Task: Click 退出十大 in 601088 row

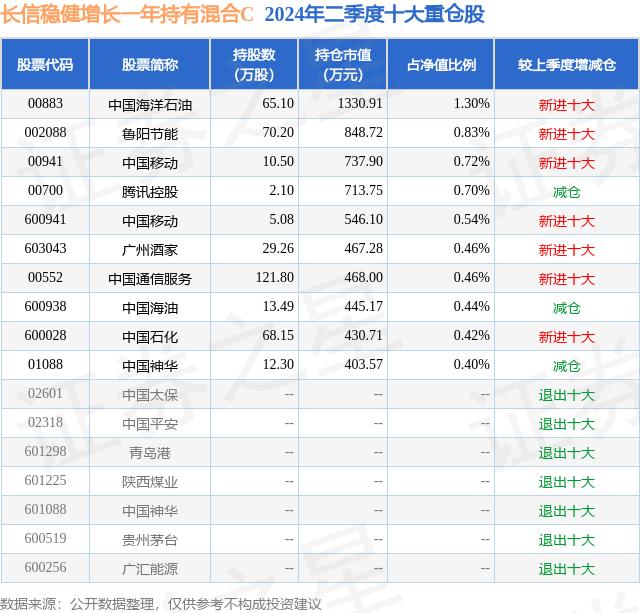Action: pyautogui.click(x=567, y=511)
